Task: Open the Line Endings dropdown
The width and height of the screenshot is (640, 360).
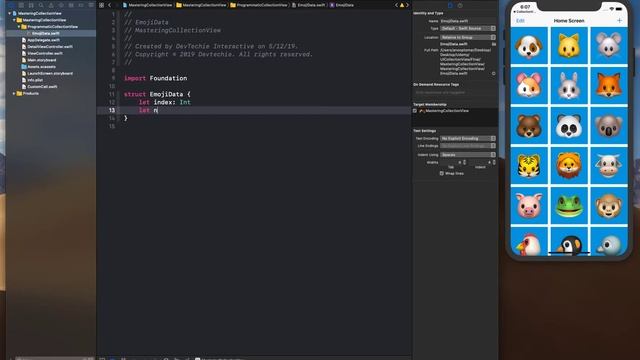Action: point(468,146)
